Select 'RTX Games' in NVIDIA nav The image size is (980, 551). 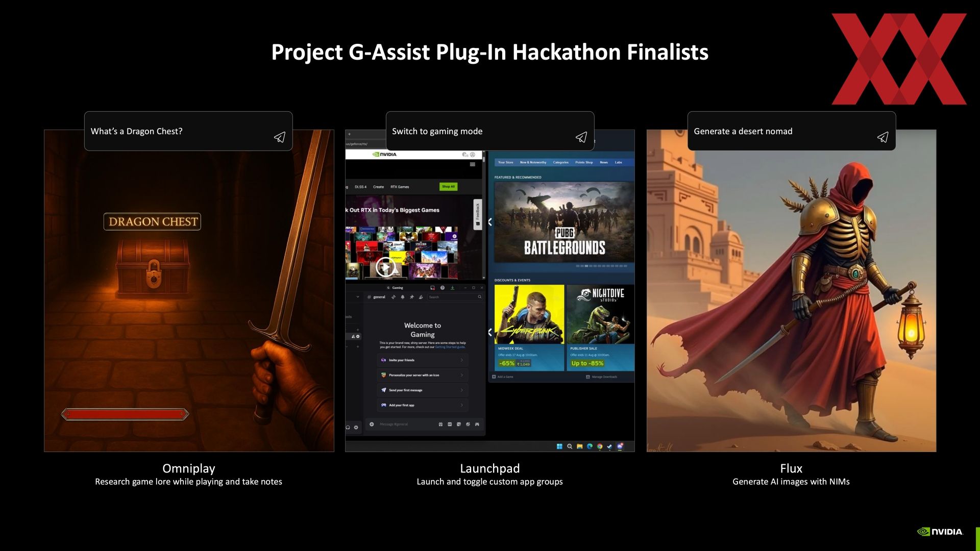pyautogui.click(x=400, y=187)
